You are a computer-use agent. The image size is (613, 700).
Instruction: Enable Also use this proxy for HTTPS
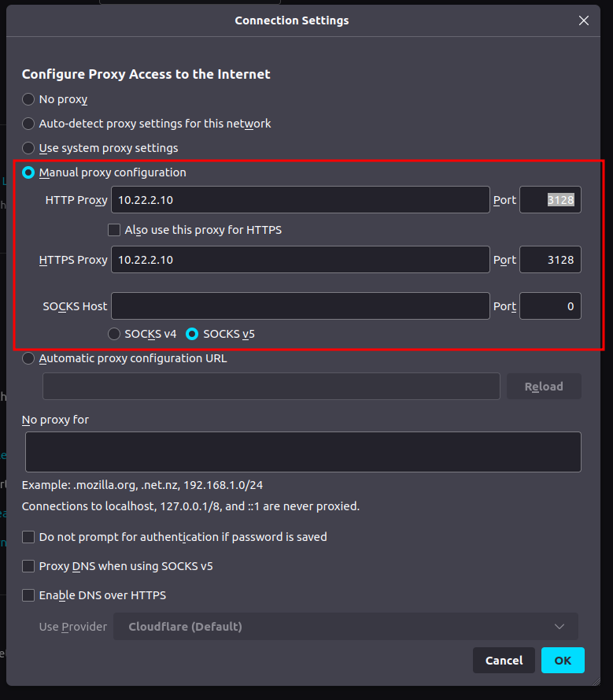pyautogui.click(x=114, y=231)
